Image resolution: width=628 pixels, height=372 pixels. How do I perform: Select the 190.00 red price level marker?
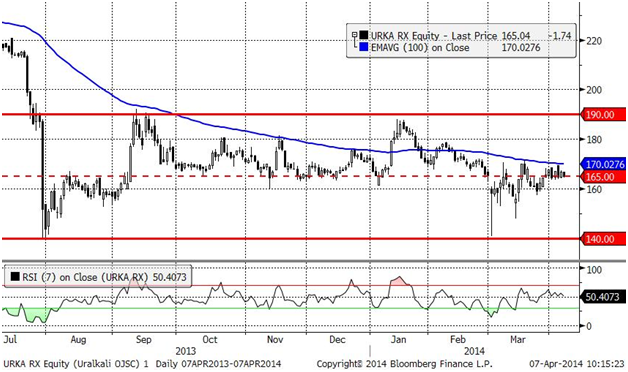coord(603,115)
